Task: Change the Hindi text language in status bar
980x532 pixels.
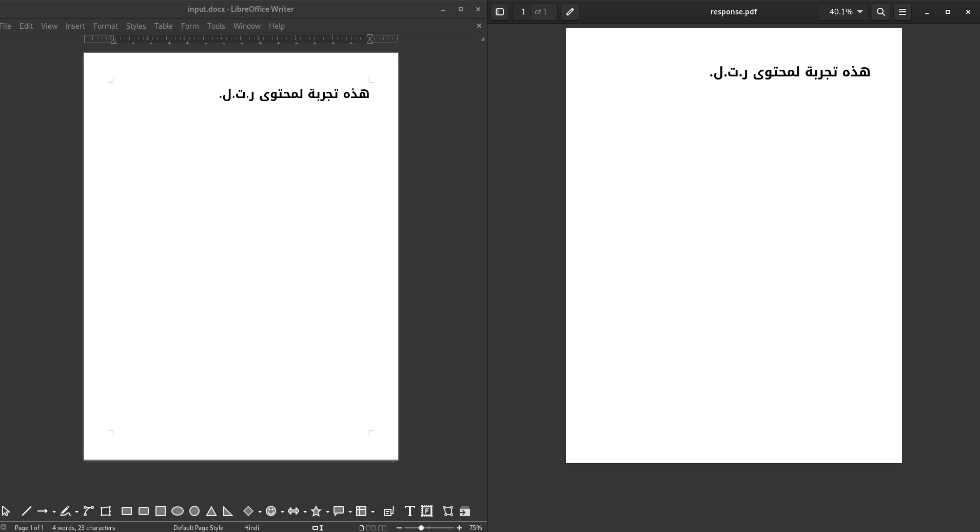Action: click(x=251, y=527)
